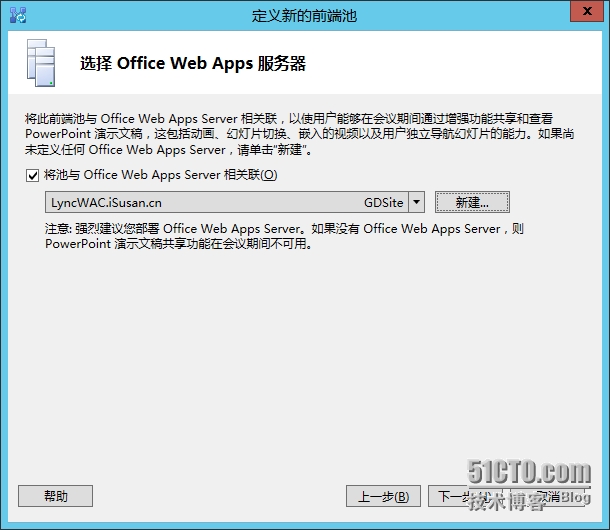Click the server icon beside the heading

(41, 63)
